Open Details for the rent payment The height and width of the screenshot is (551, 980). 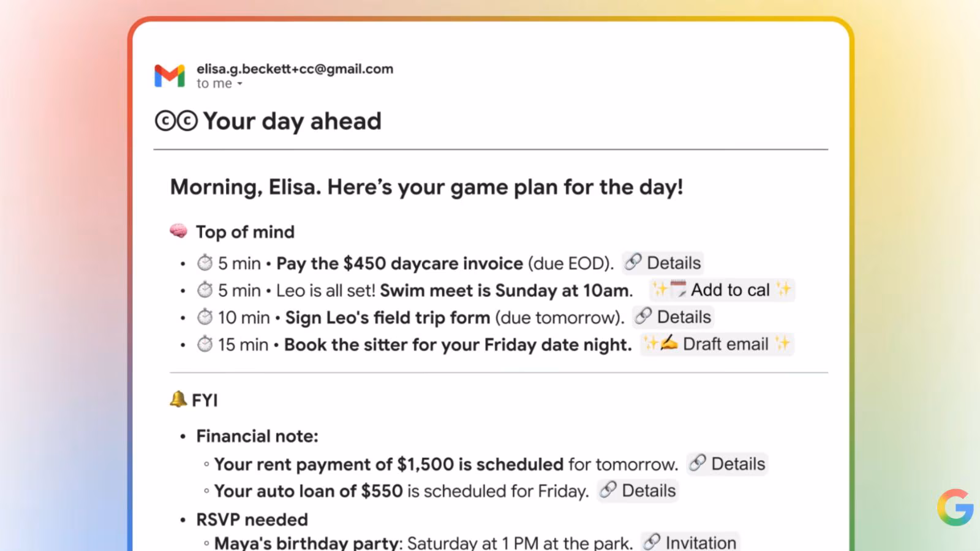[x=727, y=464]
